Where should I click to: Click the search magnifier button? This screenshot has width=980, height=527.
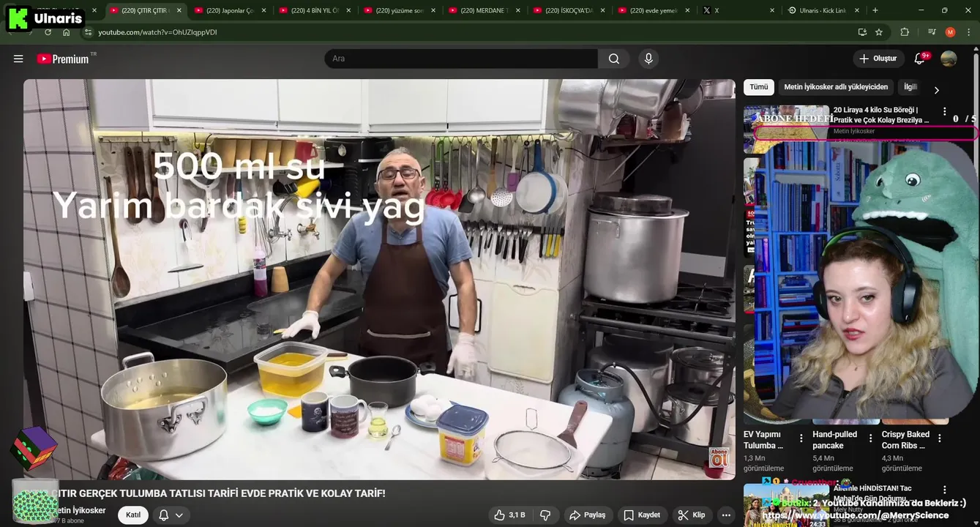[614, 59]
